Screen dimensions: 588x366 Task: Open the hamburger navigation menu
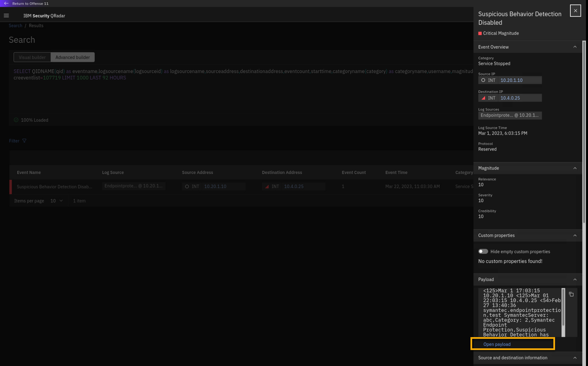(6, 16)
